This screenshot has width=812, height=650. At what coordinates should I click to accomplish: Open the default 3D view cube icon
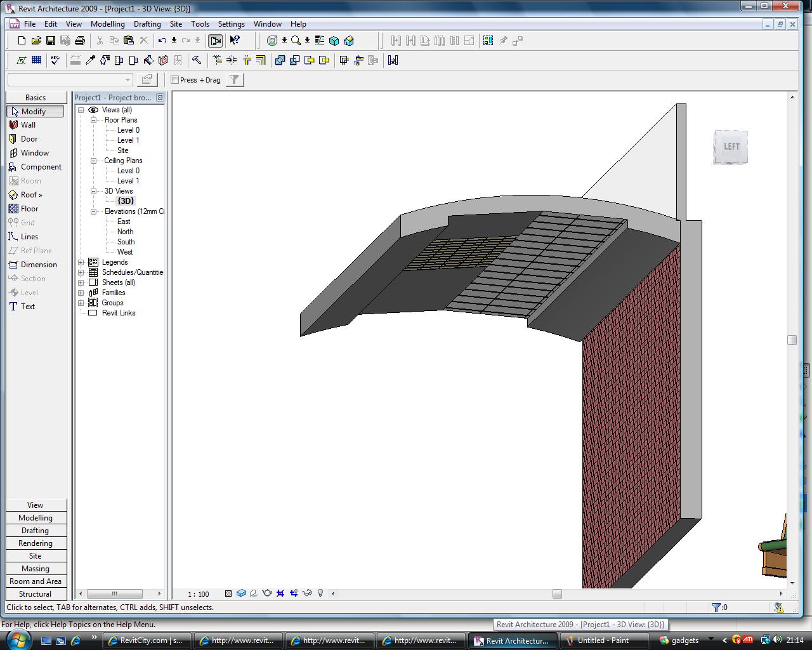[x=334, y=41]
